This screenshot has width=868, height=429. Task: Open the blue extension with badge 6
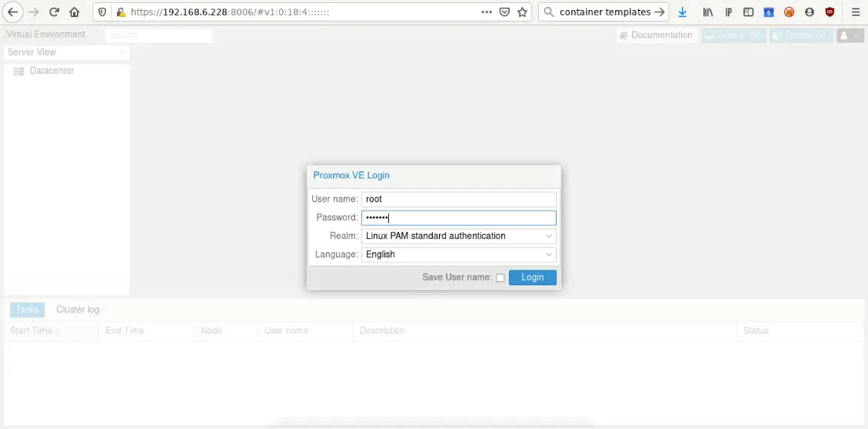point(769,12)
